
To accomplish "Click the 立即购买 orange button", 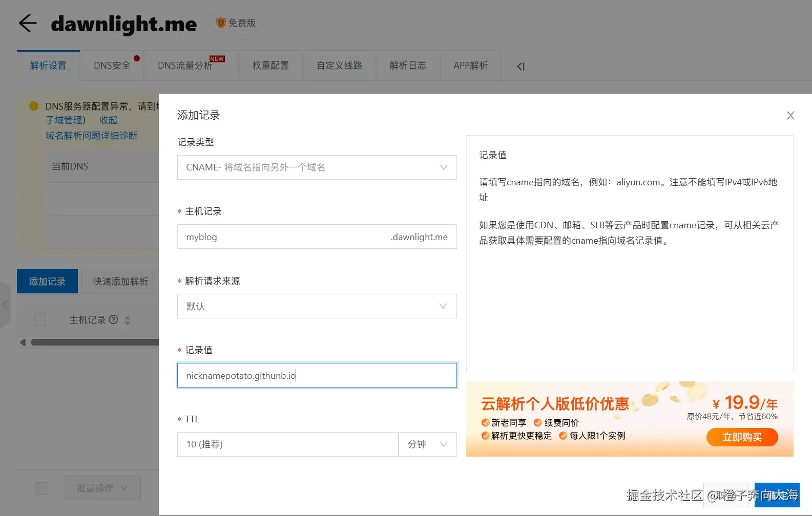I will pos(742,437).
